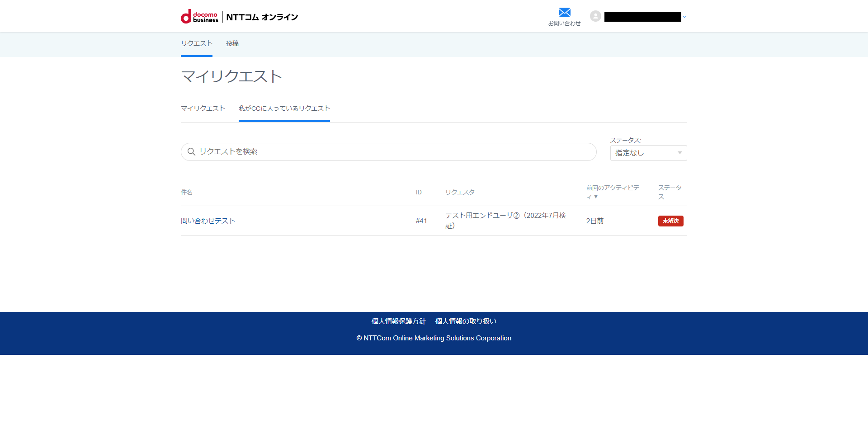
Task: Click the docomo business logo
Action: 199,17
